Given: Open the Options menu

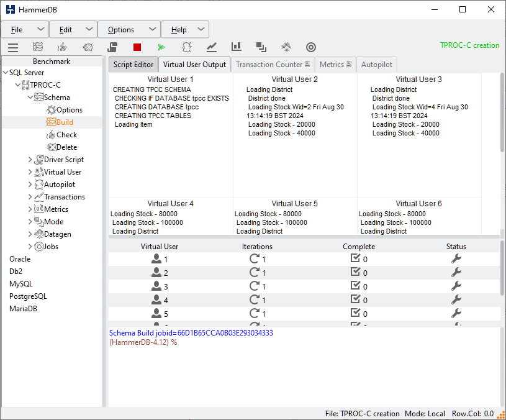Looking at the screenshot, I should click(x=129, y=30).
